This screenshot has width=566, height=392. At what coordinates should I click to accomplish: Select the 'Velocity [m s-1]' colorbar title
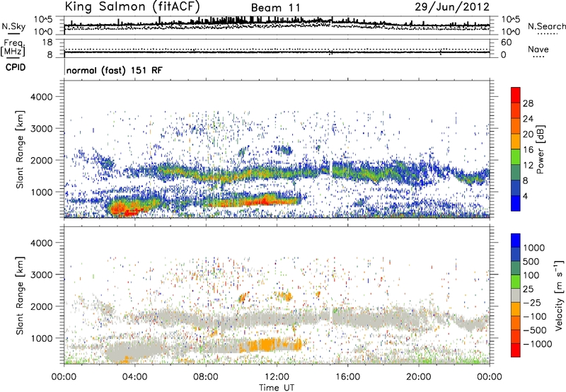(x=559, y=295)
